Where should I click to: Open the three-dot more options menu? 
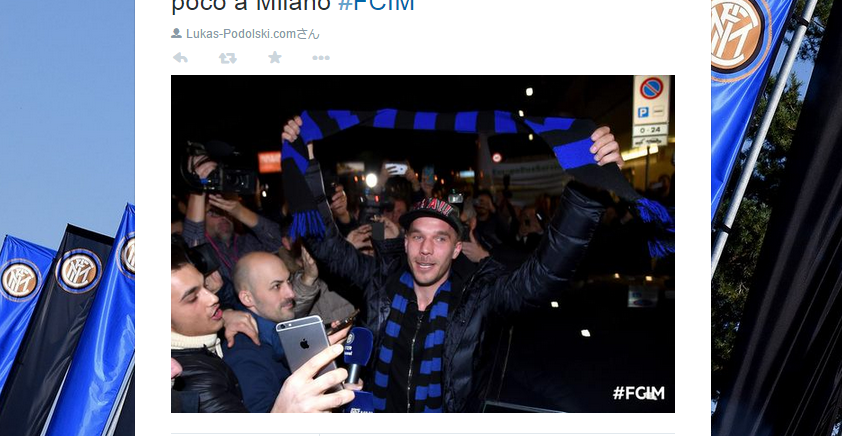321,58
